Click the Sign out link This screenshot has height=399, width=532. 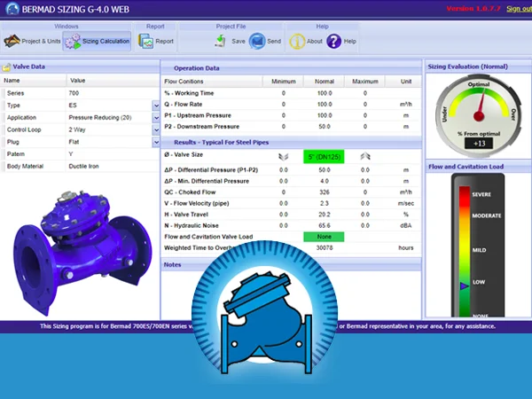coord(519,9)
